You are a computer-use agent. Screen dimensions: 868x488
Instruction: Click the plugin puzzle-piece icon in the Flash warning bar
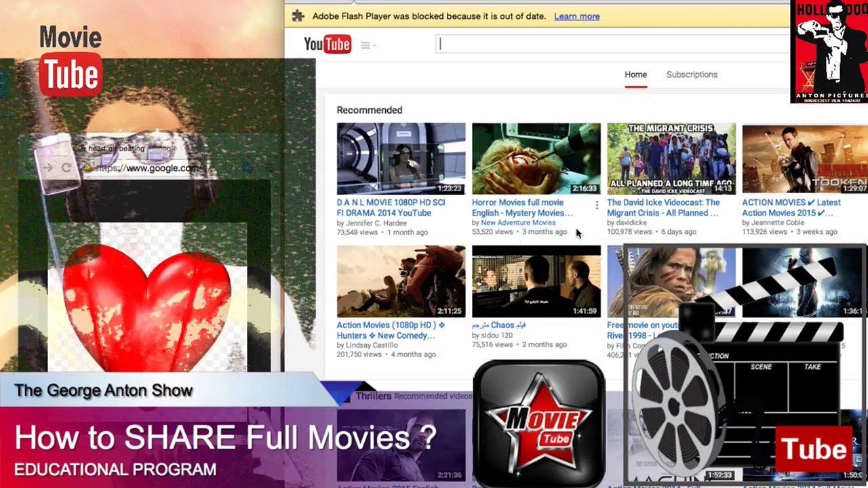click(x=298, y=16)
